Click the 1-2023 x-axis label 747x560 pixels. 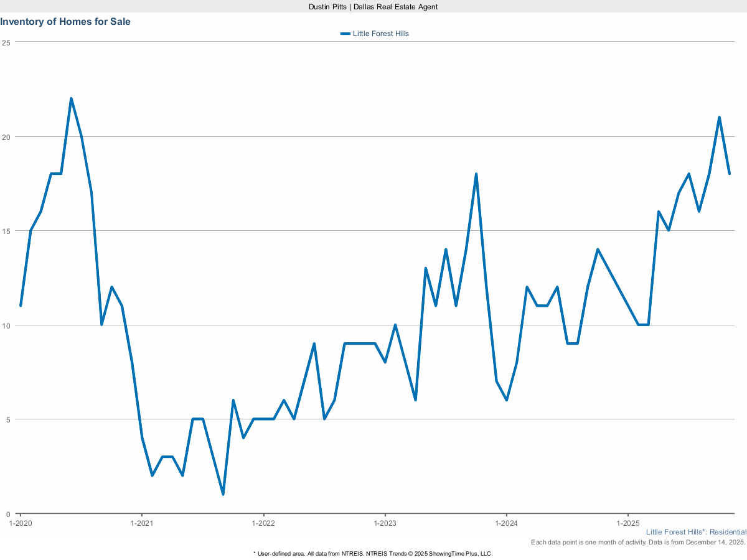[385, 523]
